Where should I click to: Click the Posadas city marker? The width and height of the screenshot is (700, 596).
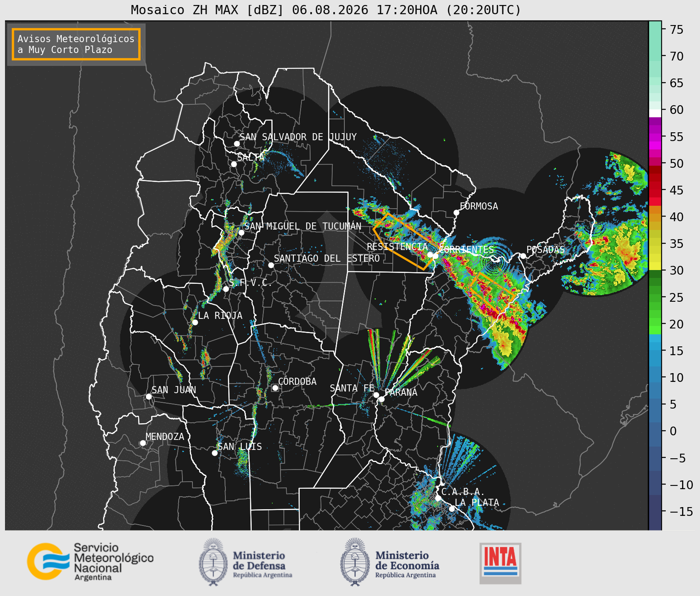[523, 256]
